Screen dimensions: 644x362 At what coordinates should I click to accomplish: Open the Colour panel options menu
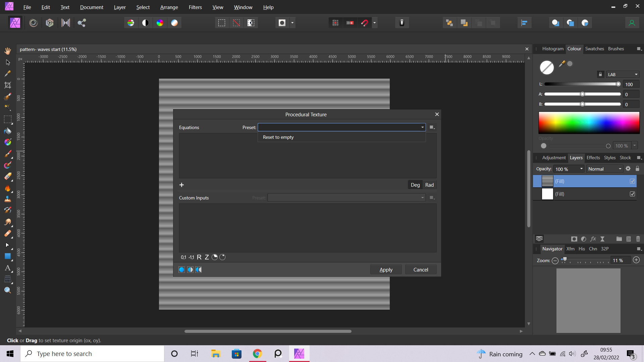(639, 49)
